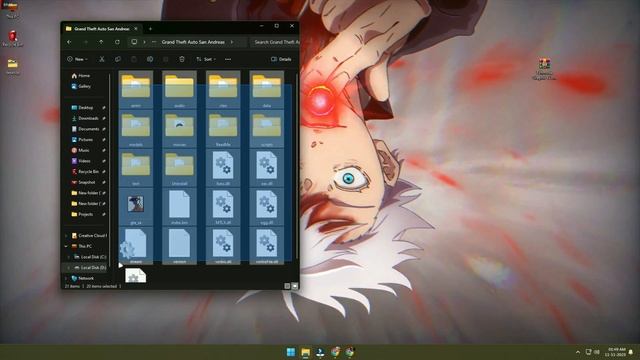Open the See more (…) toolbar menu
This screenshot has width=640, height=360.
coord(228,59)
